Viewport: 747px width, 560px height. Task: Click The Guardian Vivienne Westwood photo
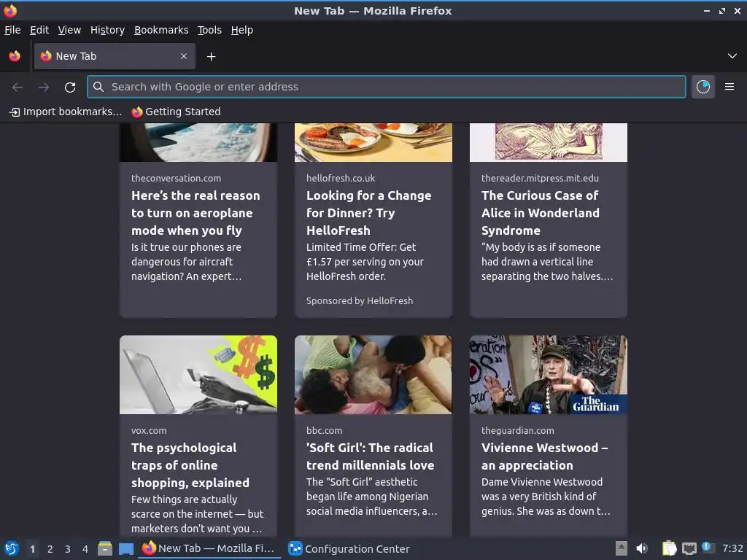pos(549,375)
